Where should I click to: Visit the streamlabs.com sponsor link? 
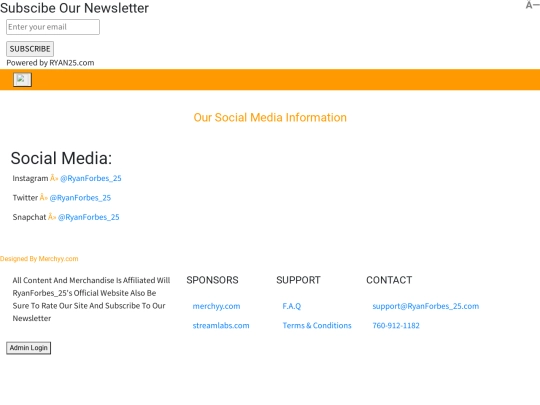pyautogui.click(x=221, y=325)
